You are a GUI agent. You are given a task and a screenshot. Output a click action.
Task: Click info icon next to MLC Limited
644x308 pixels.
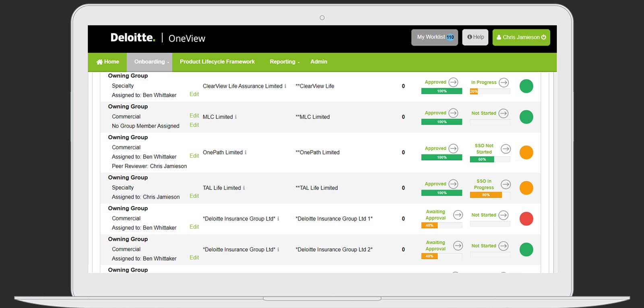(x=236, y=117)
